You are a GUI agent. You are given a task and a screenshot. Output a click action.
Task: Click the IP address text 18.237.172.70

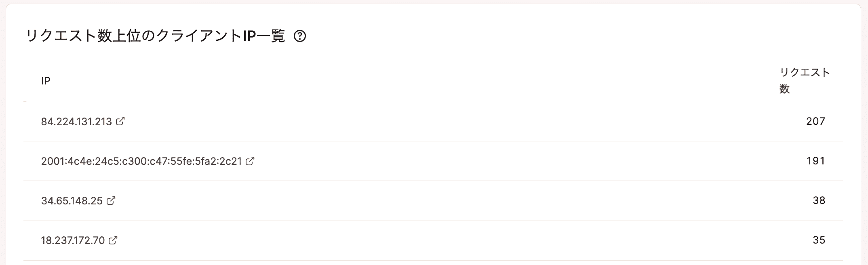73,240
